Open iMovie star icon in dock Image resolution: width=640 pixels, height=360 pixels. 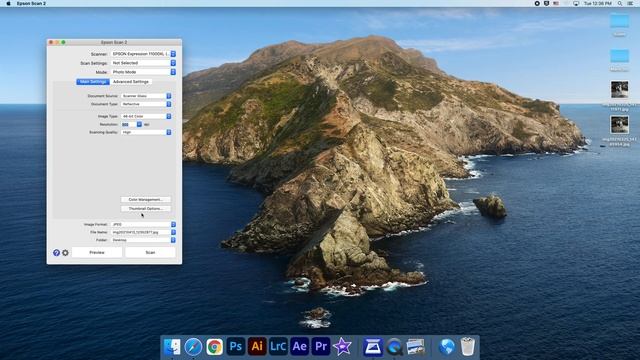point(342,347)
